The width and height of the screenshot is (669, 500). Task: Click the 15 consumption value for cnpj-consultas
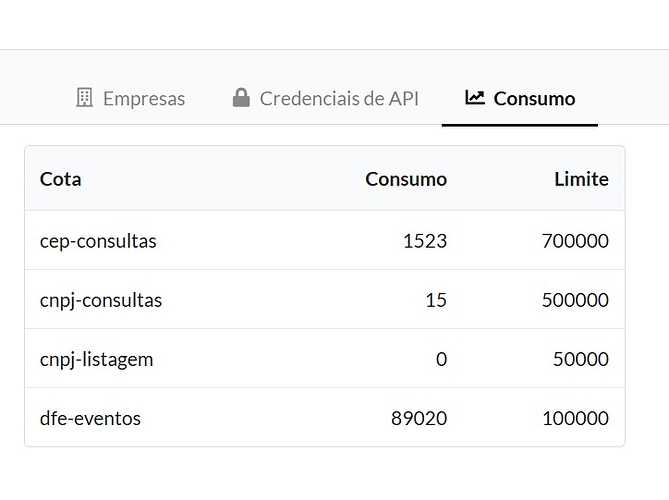pyautogui.click(x=436, y=300)
